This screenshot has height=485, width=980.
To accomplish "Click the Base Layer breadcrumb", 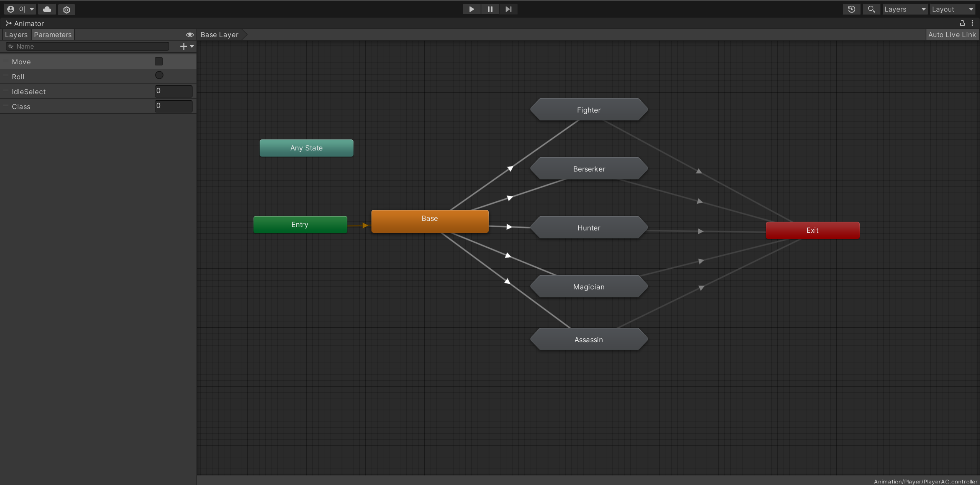I will 219,34.
